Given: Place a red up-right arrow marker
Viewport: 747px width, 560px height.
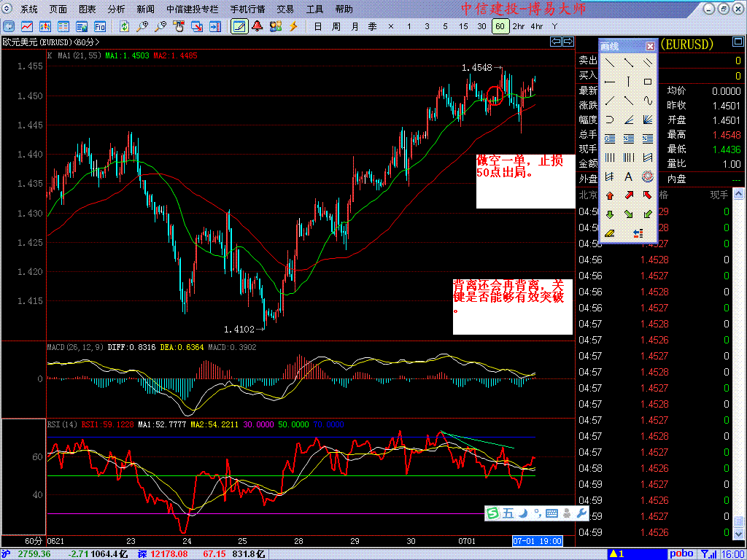Looking at the screenshot, I should (x=628, y=195).
